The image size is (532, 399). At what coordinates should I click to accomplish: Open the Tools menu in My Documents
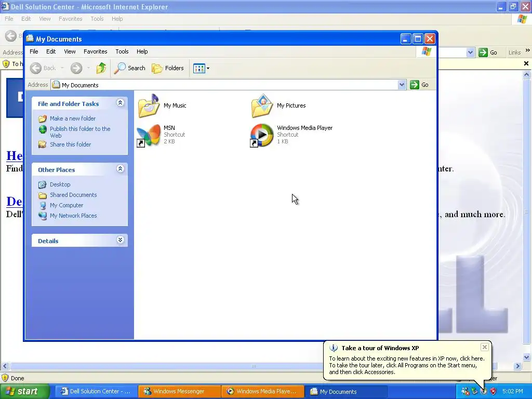(x=122, y=51)
